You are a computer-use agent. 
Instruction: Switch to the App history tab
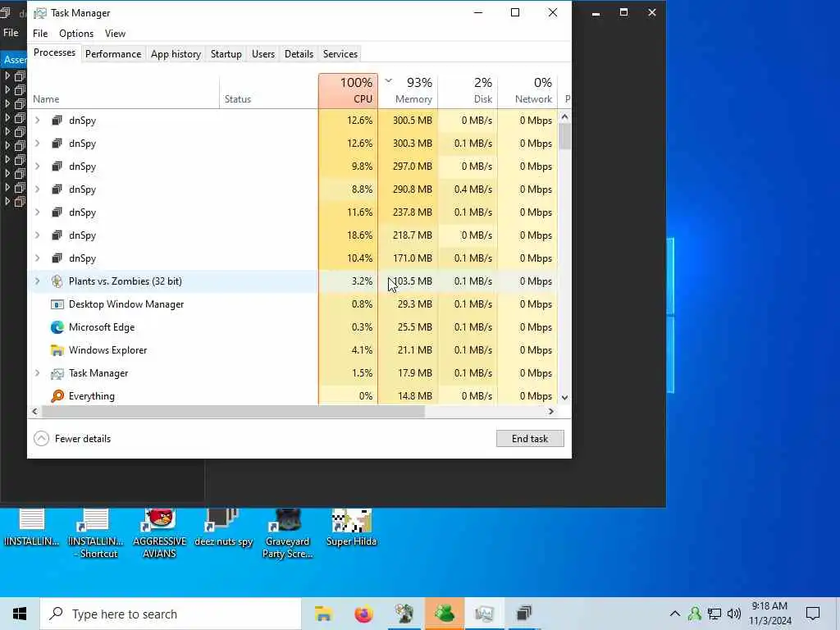[176, 54]
